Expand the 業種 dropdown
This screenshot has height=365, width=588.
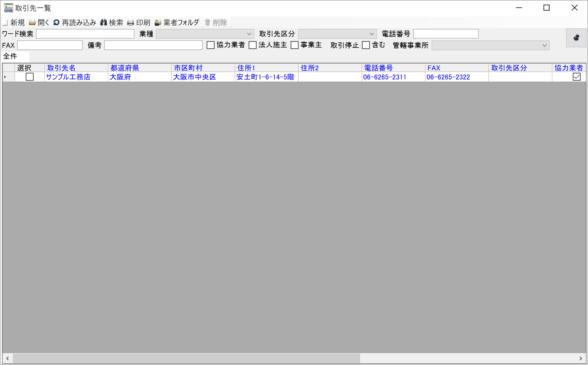point(249,34)
